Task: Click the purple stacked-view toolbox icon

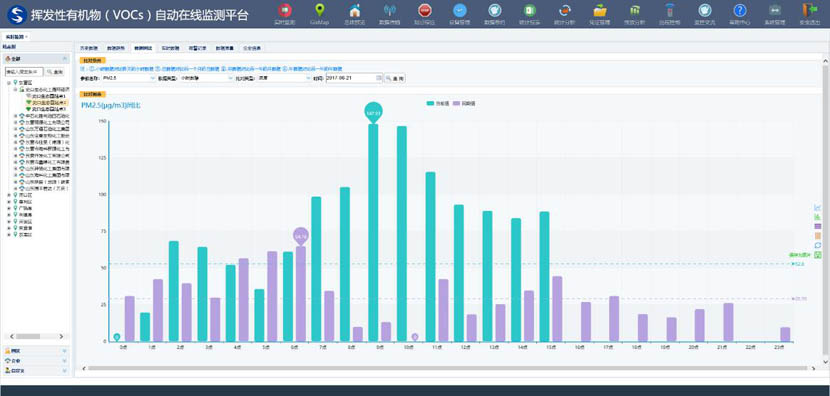Action: (x=817, y=226)
